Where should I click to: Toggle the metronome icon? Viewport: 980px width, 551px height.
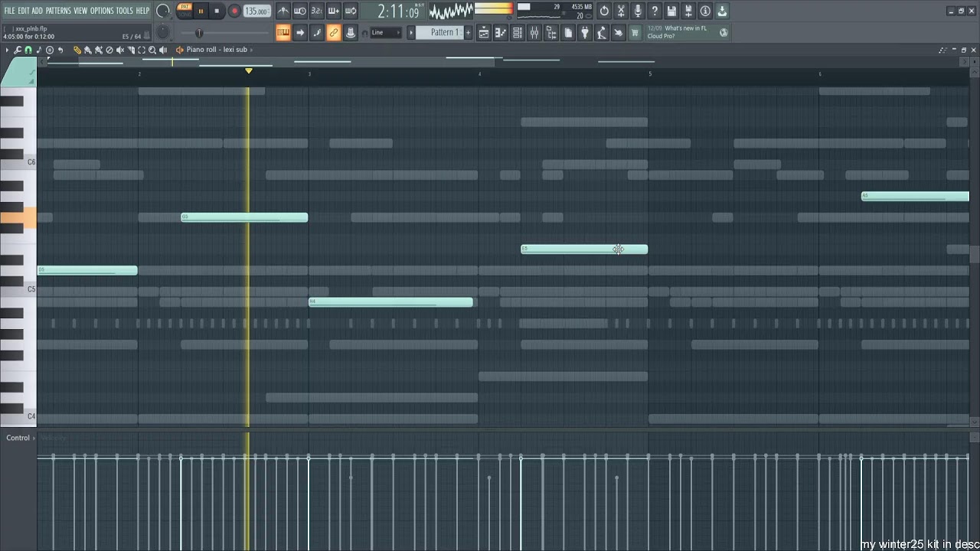(283, 11)
